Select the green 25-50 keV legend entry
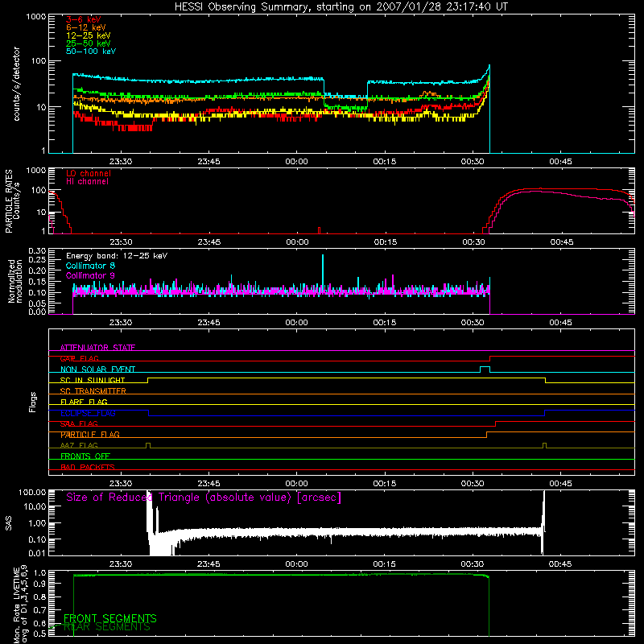This screenshot has height=644, width=644. point(89,43)
